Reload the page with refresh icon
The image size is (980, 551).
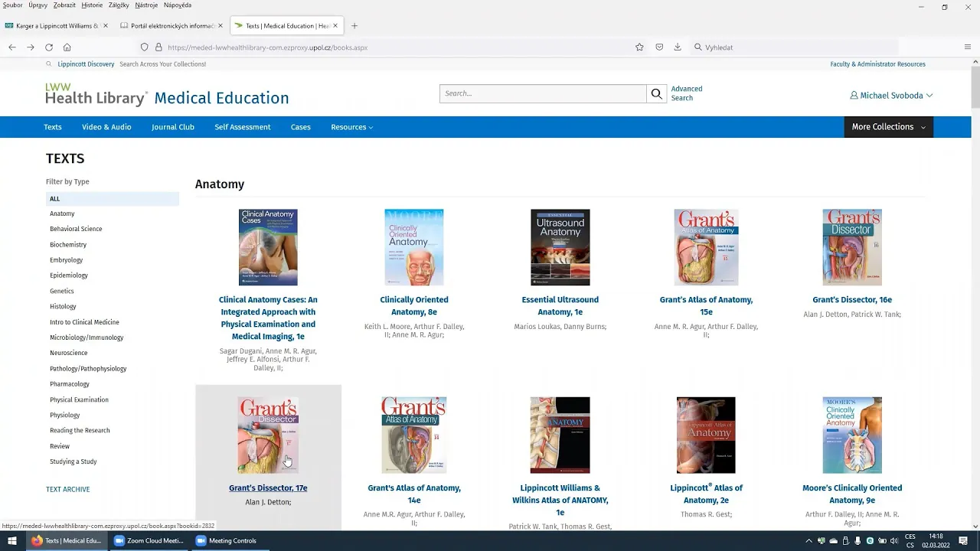[x=49, y=47]
